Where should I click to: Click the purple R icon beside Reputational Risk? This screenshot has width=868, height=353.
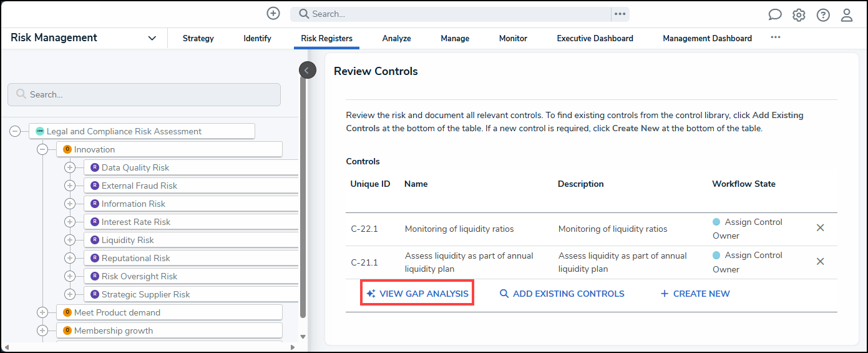click(x=95, y=258)
